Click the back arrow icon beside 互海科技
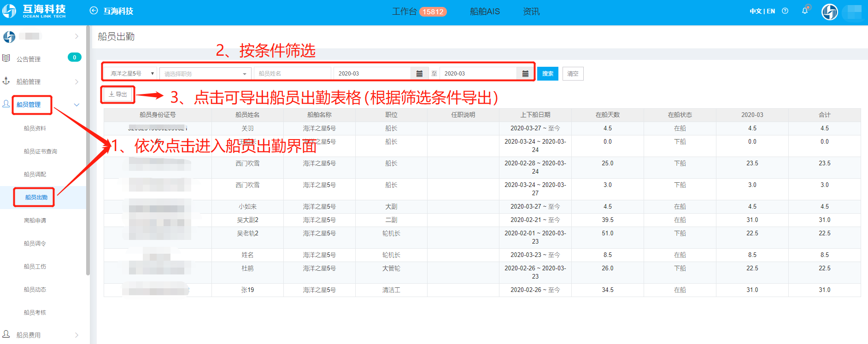This screenshot has width=868, height=344. point(94,11)
